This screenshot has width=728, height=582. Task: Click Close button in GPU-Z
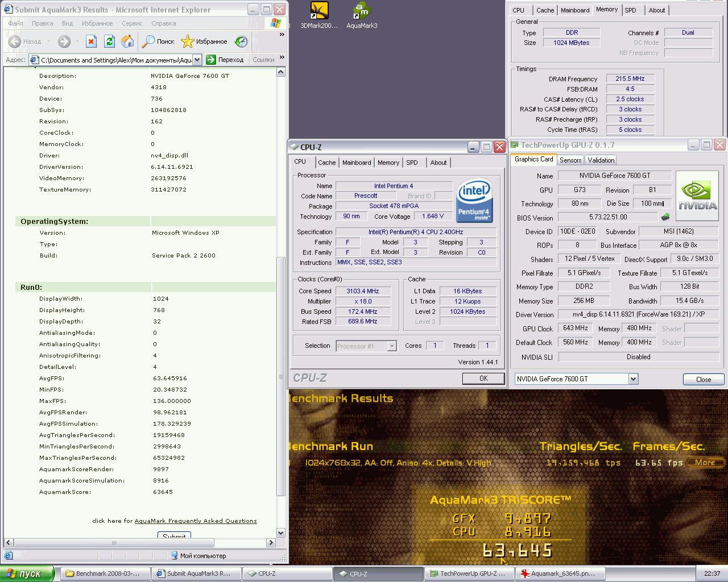(704, 380)
